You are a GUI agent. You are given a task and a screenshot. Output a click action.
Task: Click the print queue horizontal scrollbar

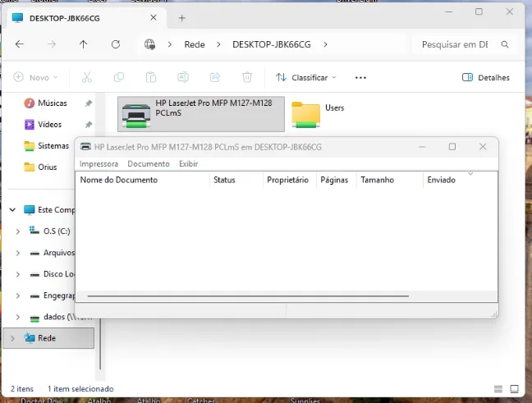(x=248, y=295)
